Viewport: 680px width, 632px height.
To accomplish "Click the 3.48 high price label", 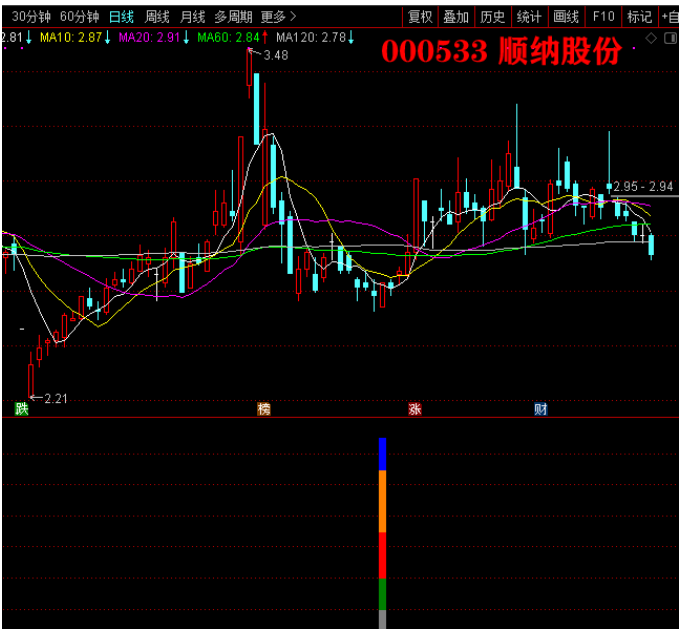I will (x=276, y=56).
